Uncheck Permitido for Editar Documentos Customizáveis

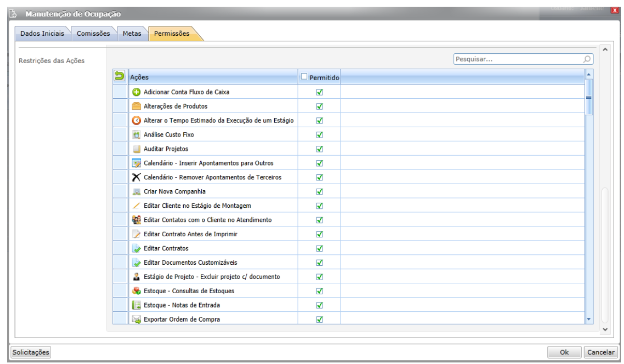(319, 263)
